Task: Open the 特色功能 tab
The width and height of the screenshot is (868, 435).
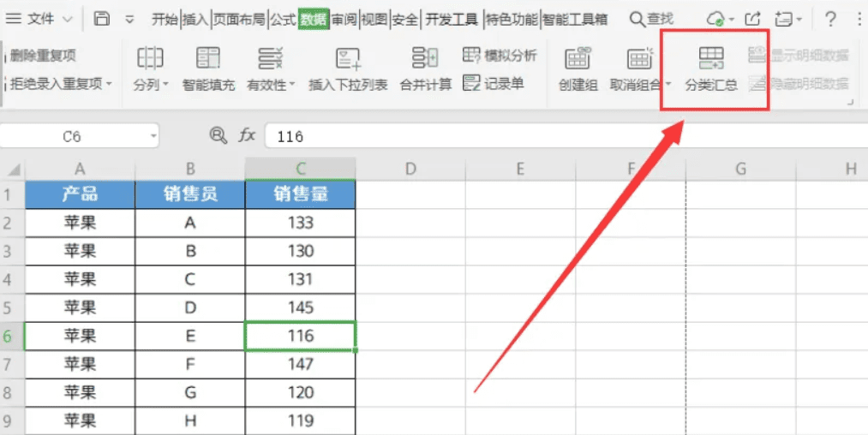Action: click(512, 20)
